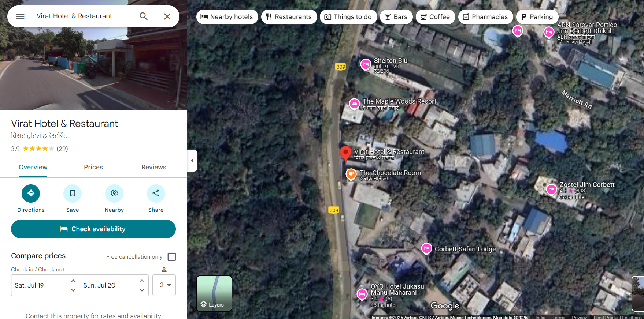
Task: Open the hamburger main menu
Action: tap(20, 16)
